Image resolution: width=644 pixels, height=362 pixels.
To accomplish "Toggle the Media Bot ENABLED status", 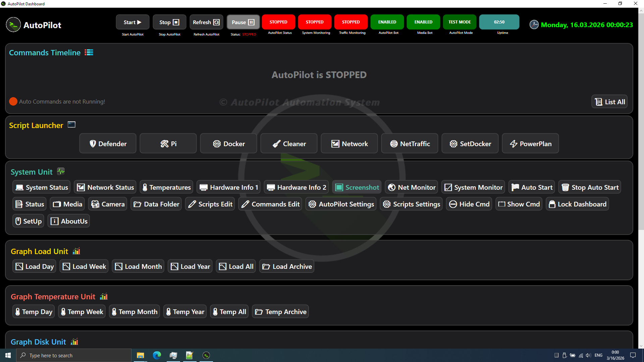I will point(423,22).
